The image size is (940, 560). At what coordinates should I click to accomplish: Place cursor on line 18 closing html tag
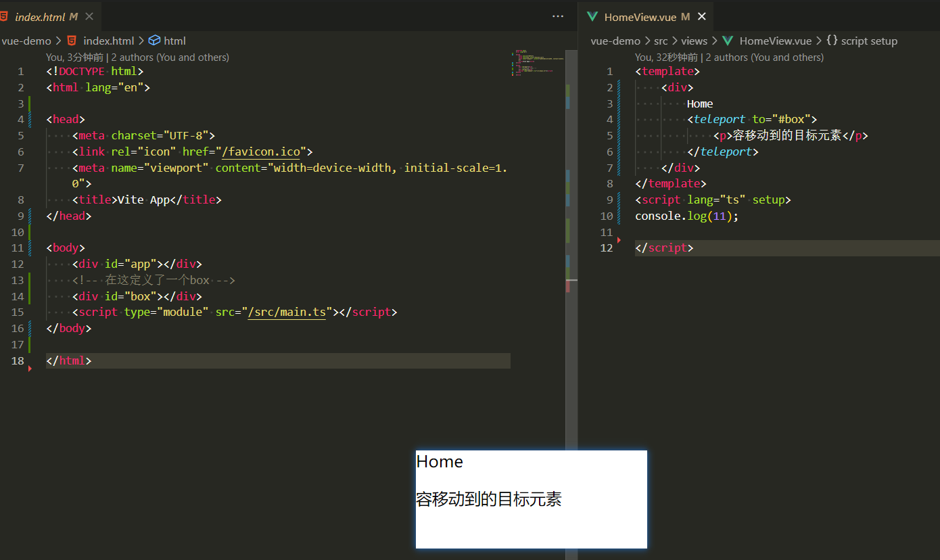(x=68, y=360)
